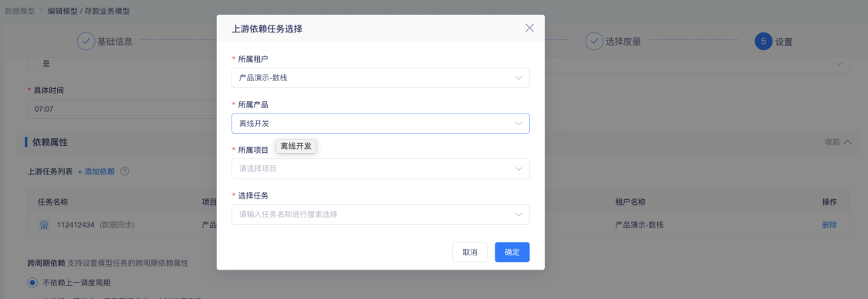Image resolution: width=868 pixels, height=299 pixels.
Task: Click the help icon beside 添加依赖
Action: (124, 172)
